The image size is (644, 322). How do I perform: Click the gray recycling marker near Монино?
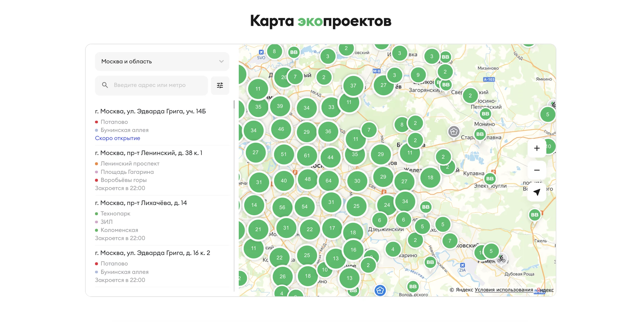point(454,132)
